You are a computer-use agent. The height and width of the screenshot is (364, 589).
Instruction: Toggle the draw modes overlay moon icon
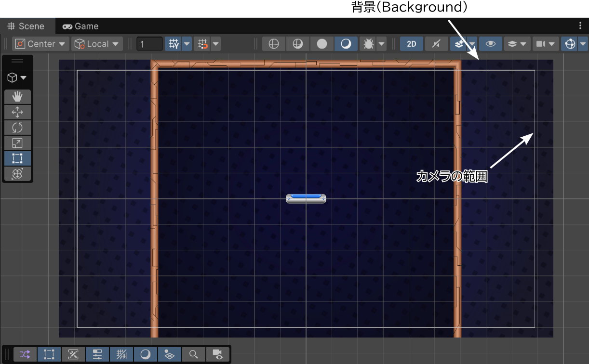coord(146,354)
